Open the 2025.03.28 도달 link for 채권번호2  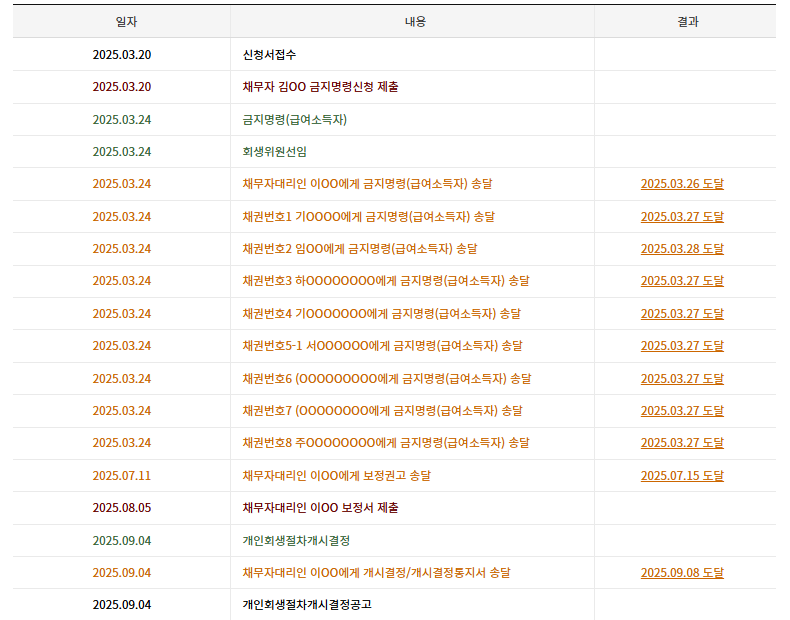pos(682,249)
